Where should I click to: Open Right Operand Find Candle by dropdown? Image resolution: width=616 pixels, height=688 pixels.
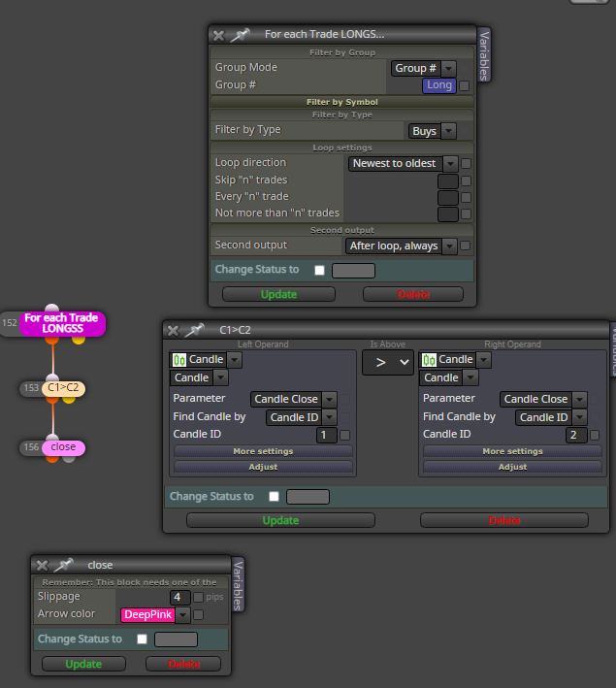pyautogui.click(x=551, y=417)
